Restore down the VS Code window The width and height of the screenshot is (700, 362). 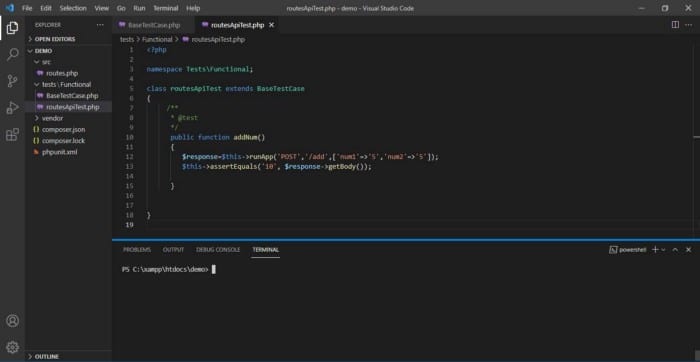point(665,8)
